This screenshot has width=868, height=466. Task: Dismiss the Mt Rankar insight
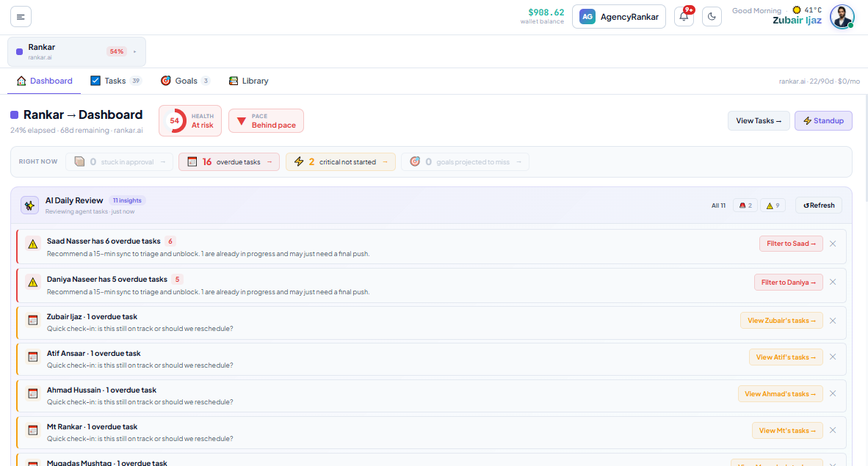pyautogui.click(x=833, y=431)
